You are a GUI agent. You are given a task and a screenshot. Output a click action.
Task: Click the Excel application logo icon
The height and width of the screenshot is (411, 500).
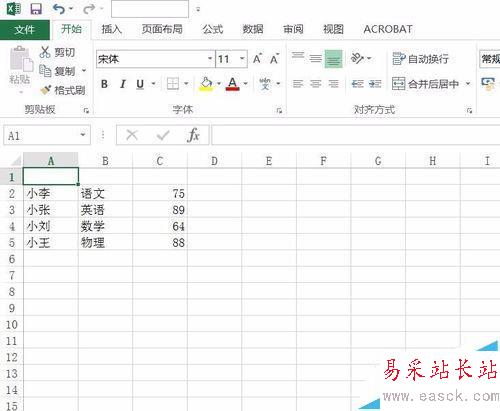(14, 9)
